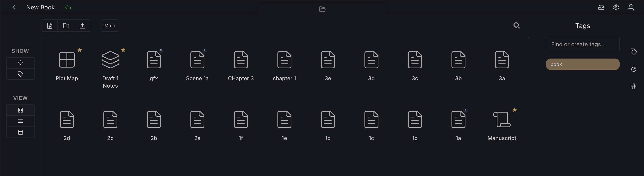Click the star on Draft 1 Notes
This screenshot has width=644, height=176.
[x=123, y=50]
